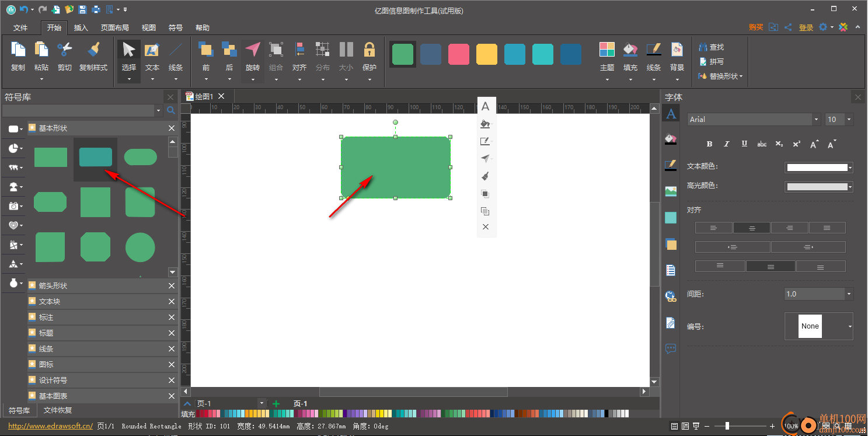
Task: Activate the Select (选择) pointer tool
Action: 129,50
